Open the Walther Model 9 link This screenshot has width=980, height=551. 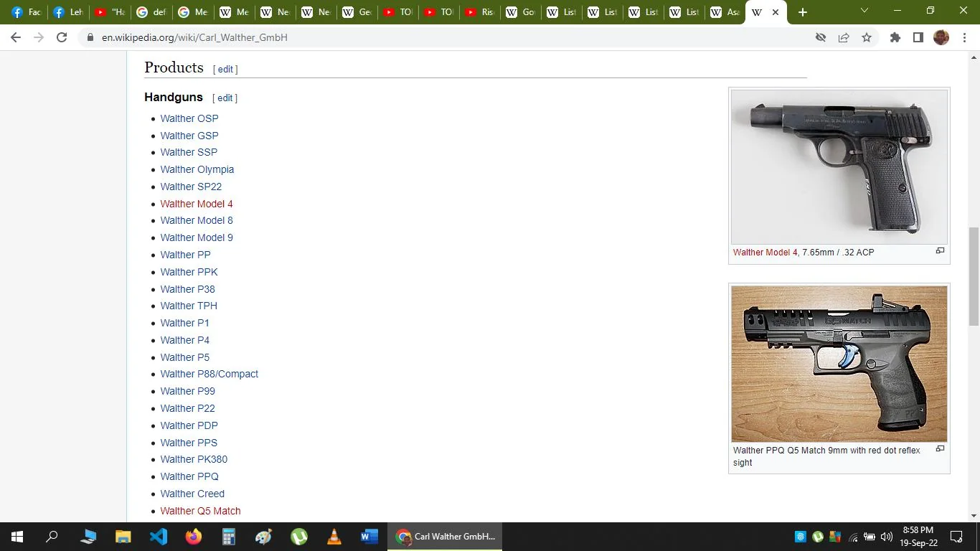197,237
